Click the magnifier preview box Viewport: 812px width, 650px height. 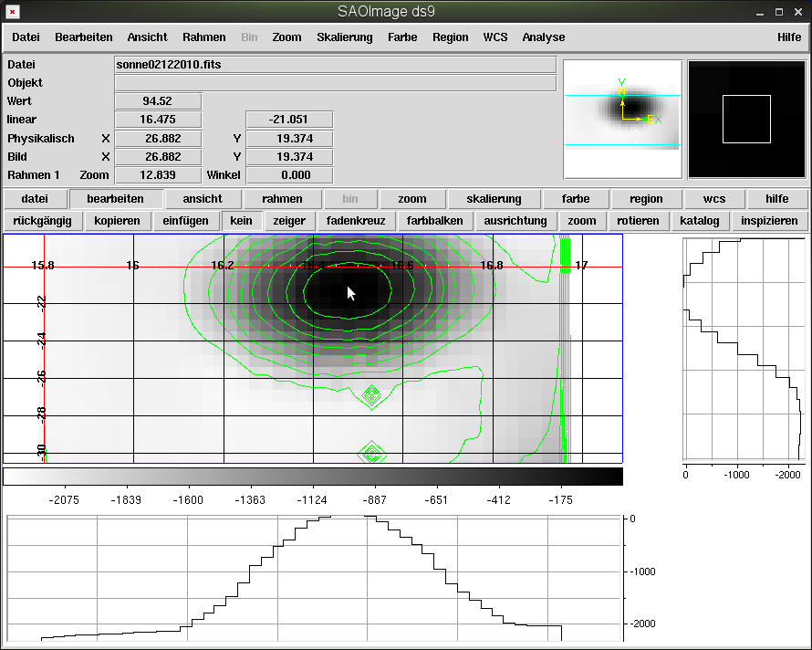pos(746,119)
